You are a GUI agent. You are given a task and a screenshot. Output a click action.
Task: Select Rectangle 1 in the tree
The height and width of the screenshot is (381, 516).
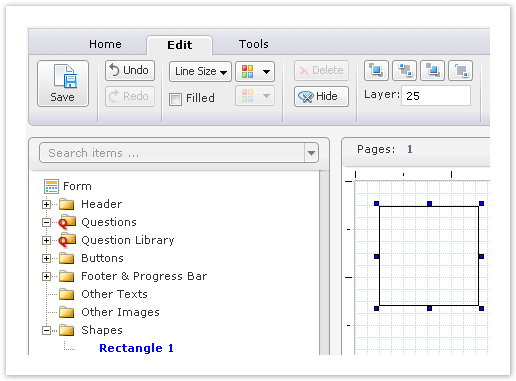tap(136, 348)
